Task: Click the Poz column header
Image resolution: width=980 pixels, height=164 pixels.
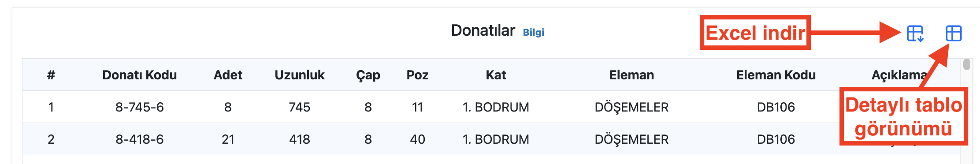Action: pos(417,75)
